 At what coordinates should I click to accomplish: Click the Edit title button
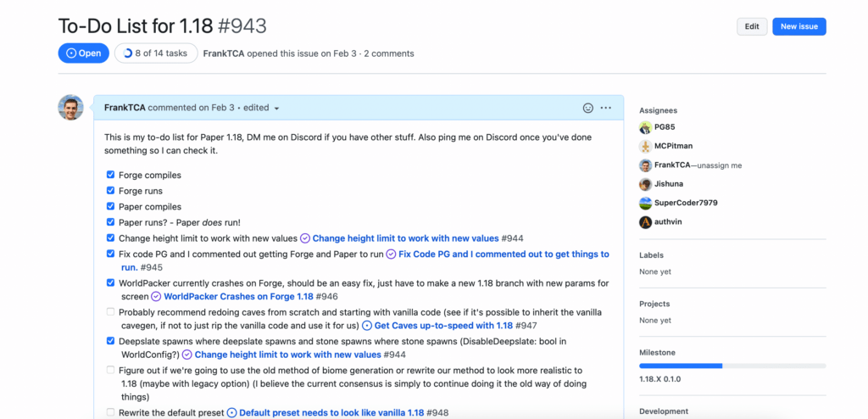click(752, 26)
